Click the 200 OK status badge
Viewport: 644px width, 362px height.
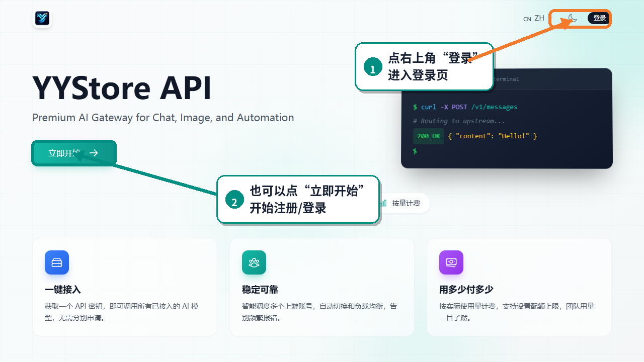(429, 136)
